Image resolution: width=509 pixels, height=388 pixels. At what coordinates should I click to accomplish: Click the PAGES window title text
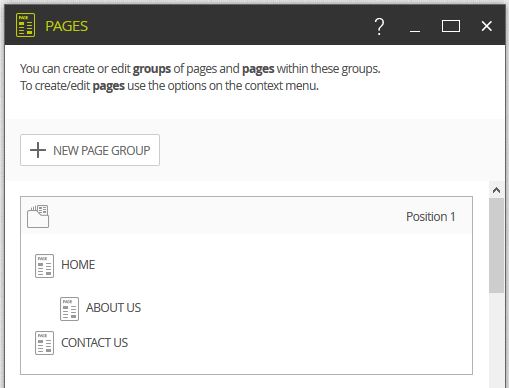(67, 26)
